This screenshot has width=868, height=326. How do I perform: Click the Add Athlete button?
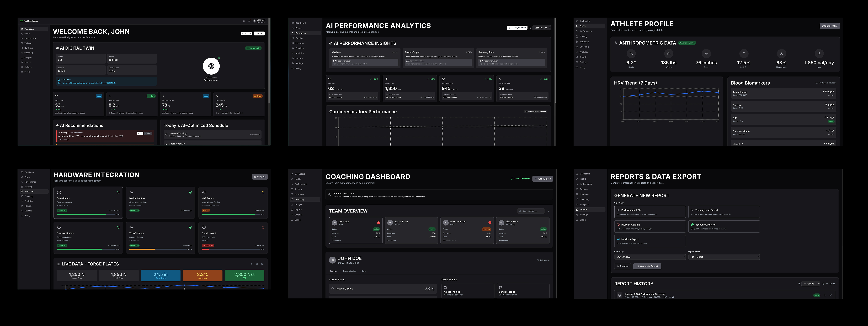(542, 179)
